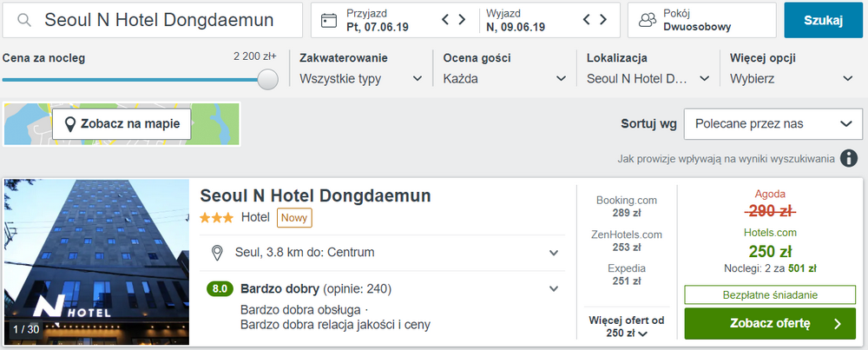Image resolution: width=868 pixels, height=350 pixels.
Task: Click the Nowy badge
Action: point(294,218)
